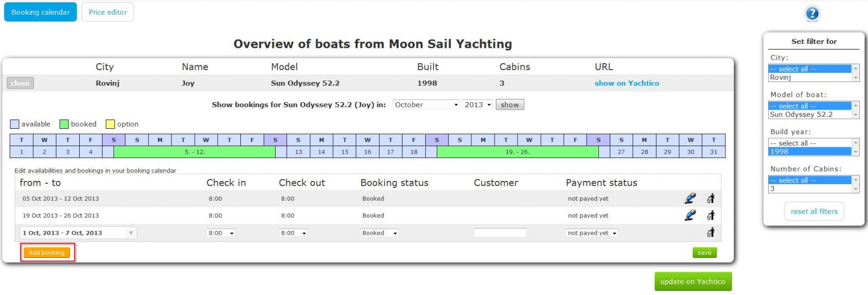Screen dimensions: 868x295
Task: Edit the 19 Oct – 26 Oct booking
Action: 690,216
